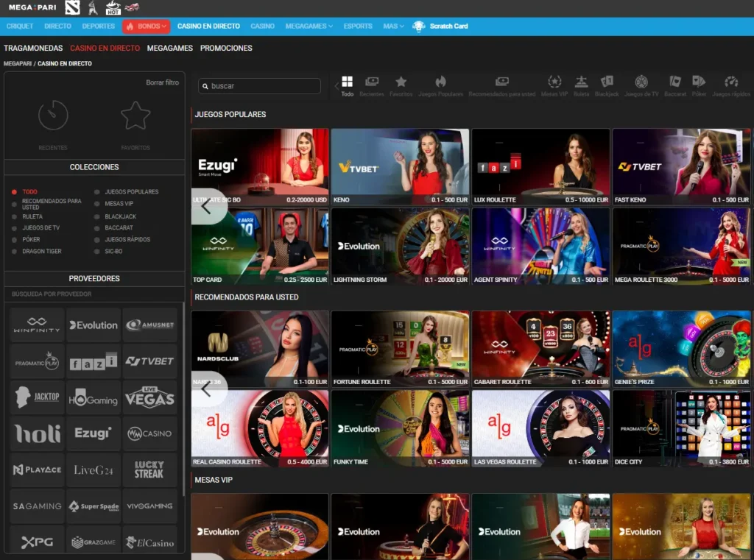Image resolution: width=754 pixels, height=560 pixels.
Task: Type in the buscar search field
Action: [x=259, y=86]
